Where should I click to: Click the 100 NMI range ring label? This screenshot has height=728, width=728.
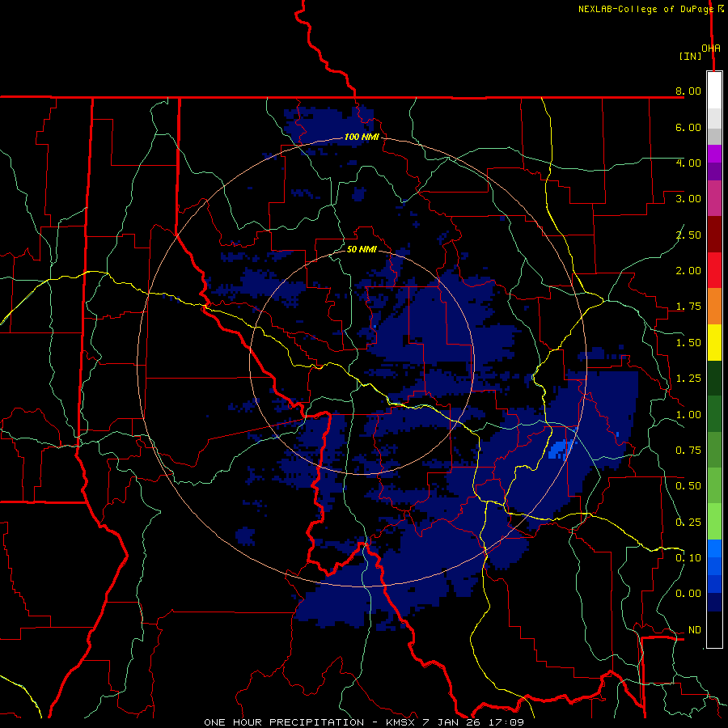pyautogui.click(x=362, y=137)
